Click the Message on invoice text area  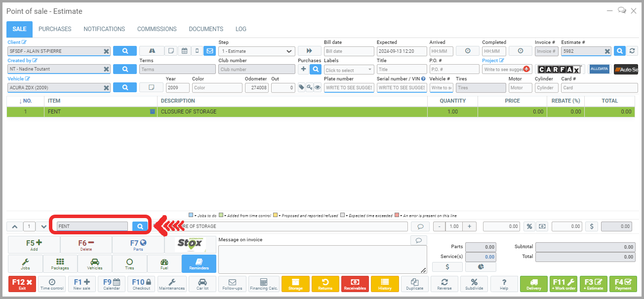coord(322,259)
